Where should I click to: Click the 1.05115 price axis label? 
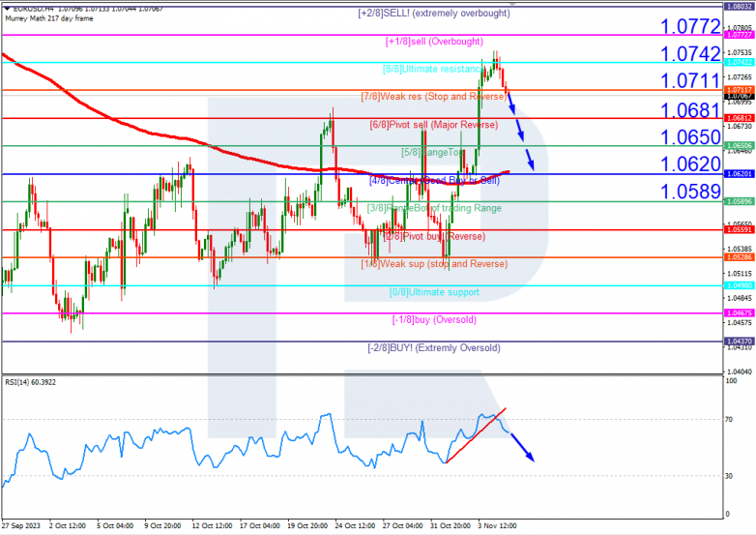click(x=740, y=274)
